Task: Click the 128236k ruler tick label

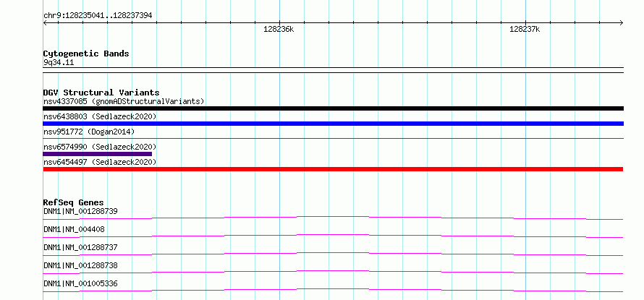Action: tap(279, 29)
